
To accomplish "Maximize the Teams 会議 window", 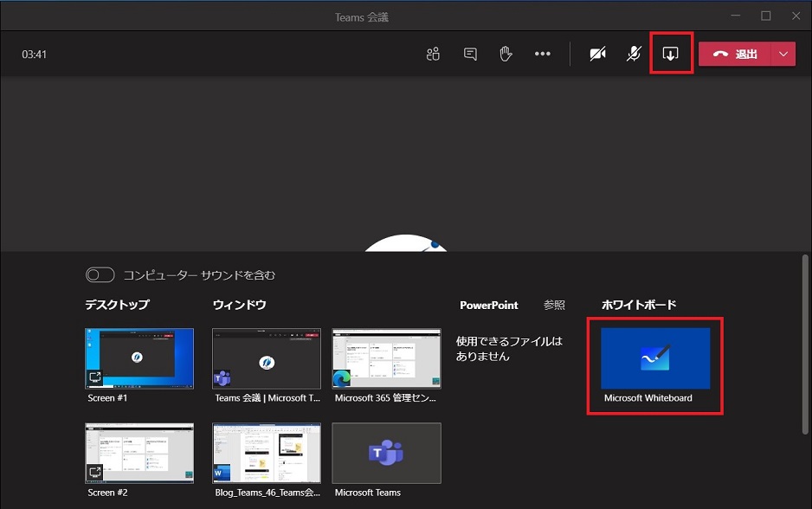I will tap(766, 16).
